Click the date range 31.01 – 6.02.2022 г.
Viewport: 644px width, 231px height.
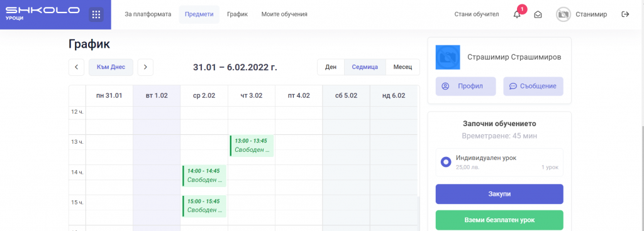tap(235, 68)
